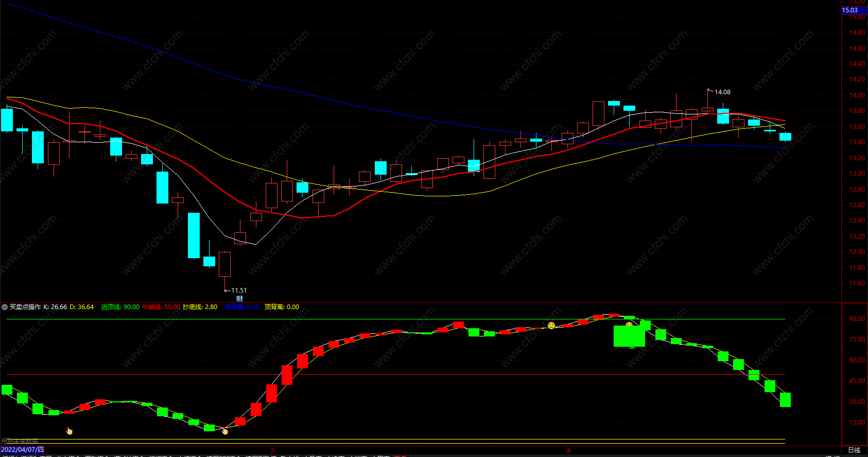The width and height of the screenshot is (868, 457).
Task: Click the 15.00 indicator axis label
Action: 857,422
